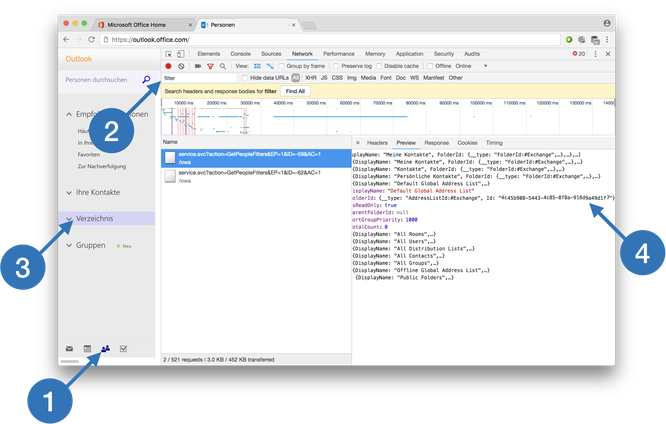This screenshot has width=666, height=424.
Task: Expand the All Users object in the preview
Action: tap(395, 241)
